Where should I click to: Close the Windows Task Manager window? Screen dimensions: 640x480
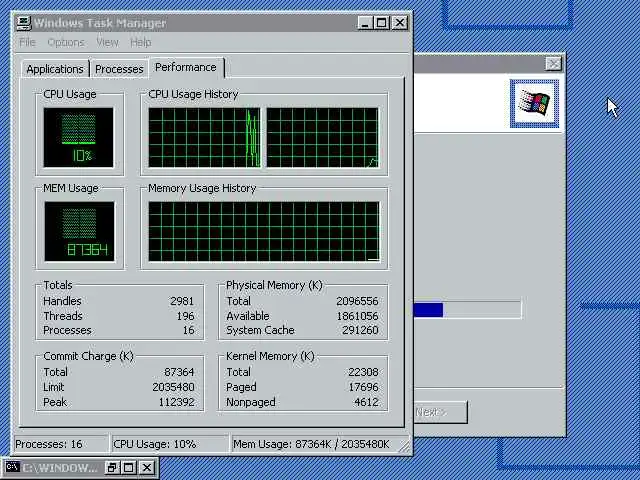tap(400, 22)
